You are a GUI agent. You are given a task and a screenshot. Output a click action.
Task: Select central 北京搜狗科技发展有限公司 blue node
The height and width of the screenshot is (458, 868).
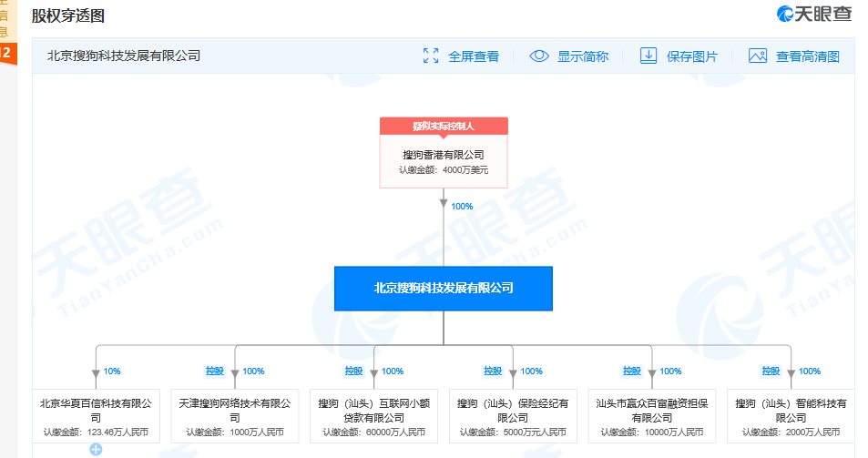click(x=444, y=289)
